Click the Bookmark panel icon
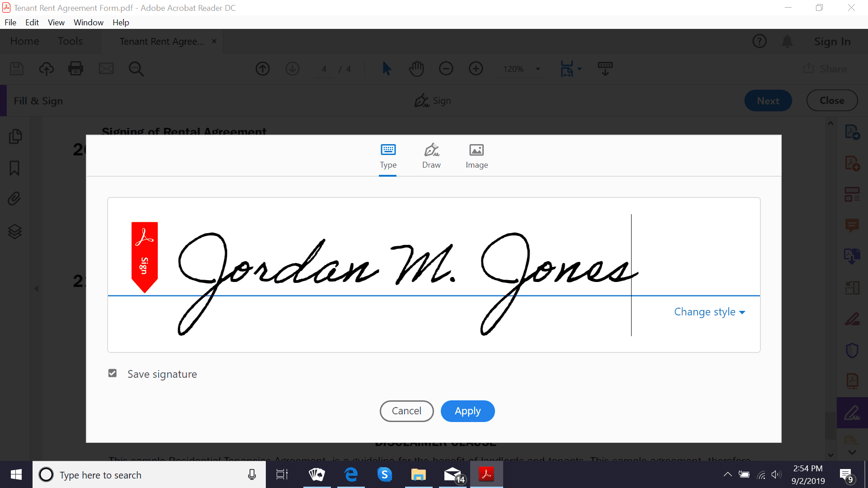This screenshot has height=488, width=868. [x=16, y=168]
